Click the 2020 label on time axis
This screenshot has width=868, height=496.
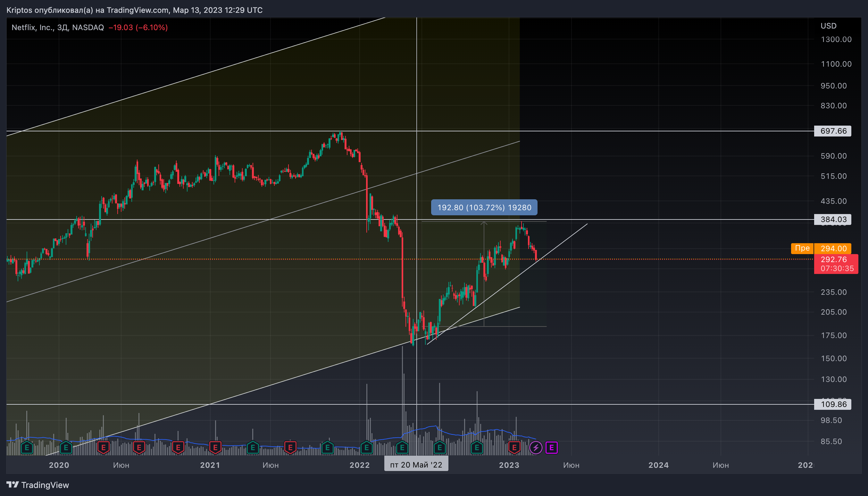coord(59,465)
